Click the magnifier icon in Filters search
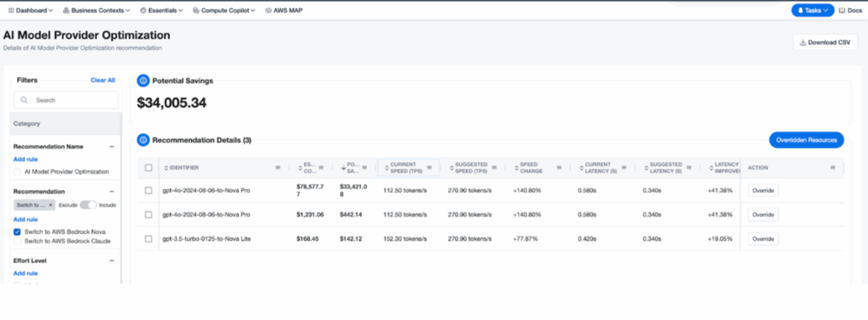This screenshot has height=320, width=868. (x=25, y=100)
